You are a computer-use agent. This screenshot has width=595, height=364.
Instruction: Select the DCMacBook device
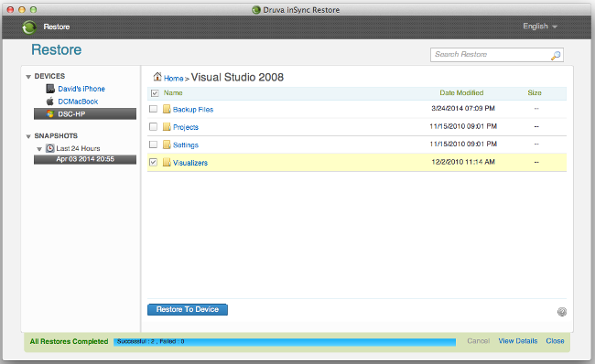point(78,102)
